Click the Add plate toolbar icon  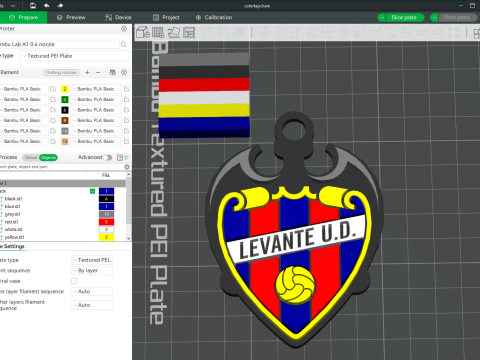click(158, 32)
